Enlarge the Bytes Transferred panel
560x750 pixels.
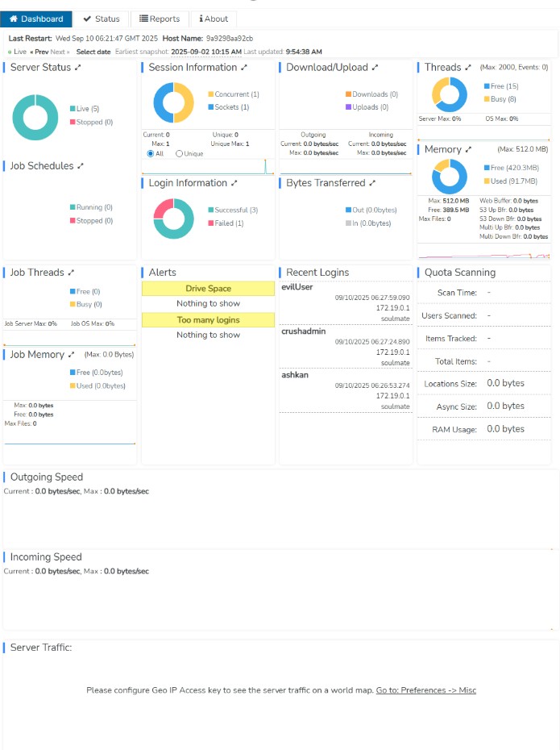(372, 184)
